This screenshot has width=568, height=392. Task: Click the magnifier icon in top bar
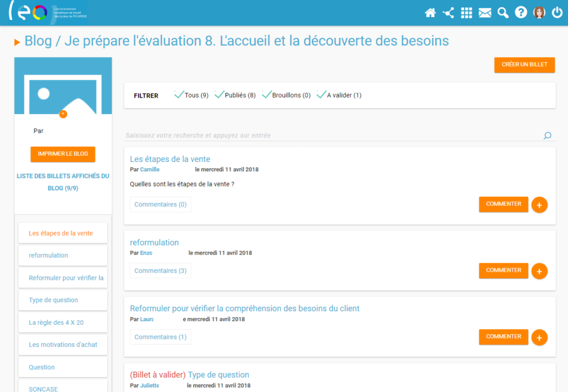[503, 13]
